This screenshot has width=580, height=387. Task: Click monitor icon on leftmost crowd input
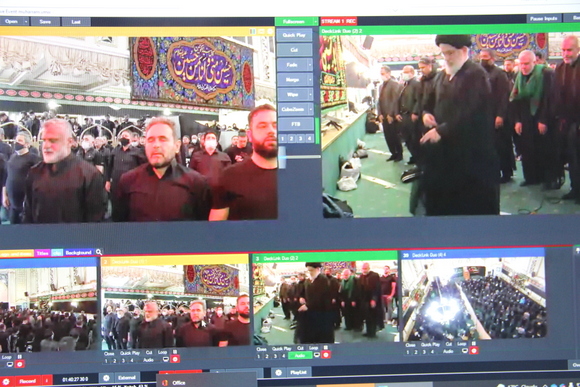pos(10,364)
